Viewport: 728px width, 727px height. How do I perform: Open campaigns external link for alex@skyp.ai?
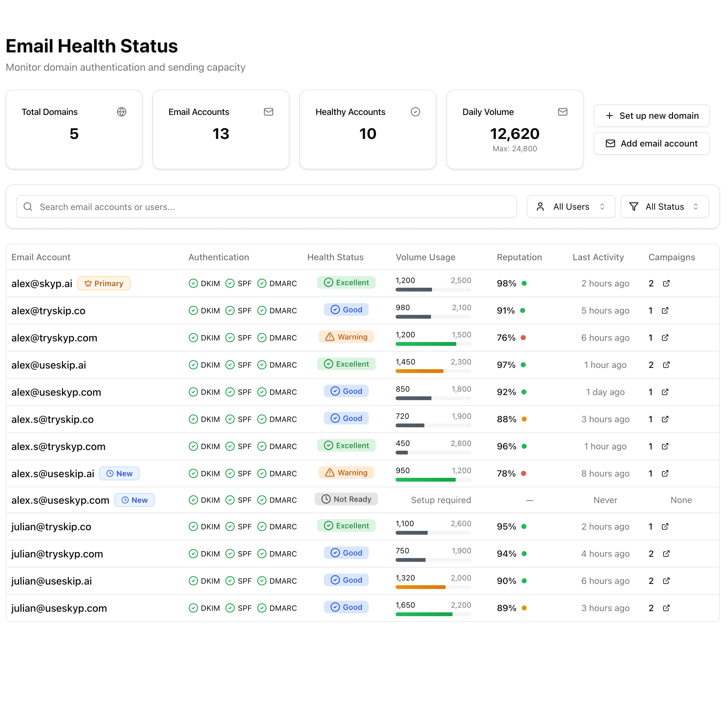[x=666, y=283]
